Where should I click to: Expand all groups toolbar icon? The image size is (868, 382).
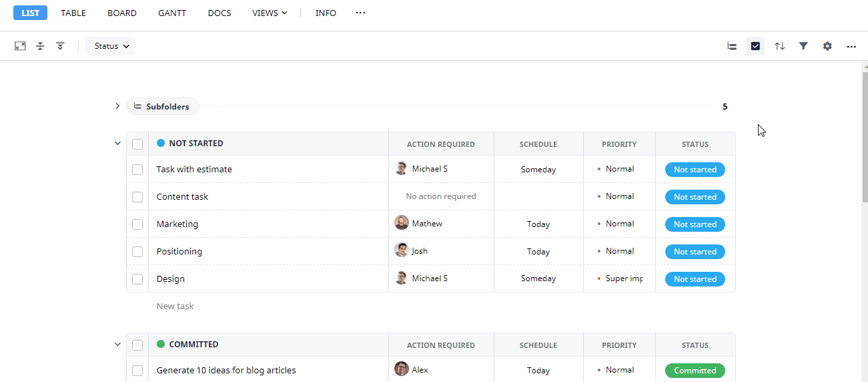tap(60, 46)
